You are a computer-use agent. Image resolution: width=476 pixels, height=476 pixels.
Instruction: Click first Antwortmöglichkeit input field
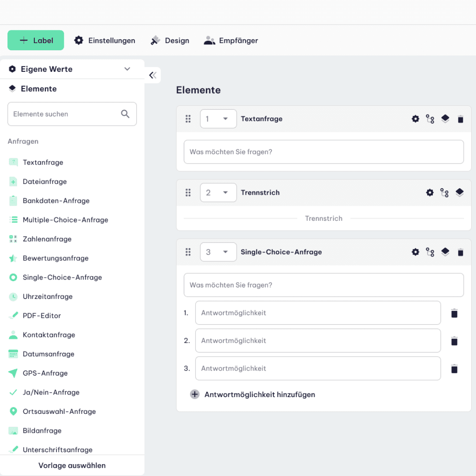[318, 312]
